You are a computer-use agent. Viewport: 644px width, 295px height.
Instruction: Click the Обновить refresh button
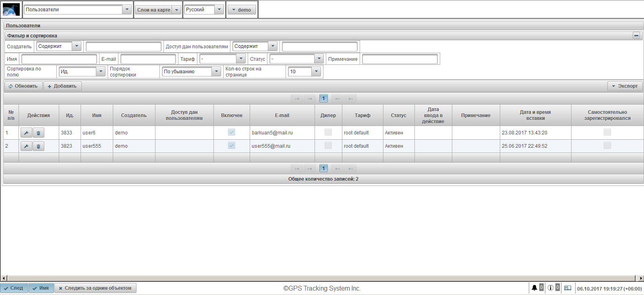point(23,86)
